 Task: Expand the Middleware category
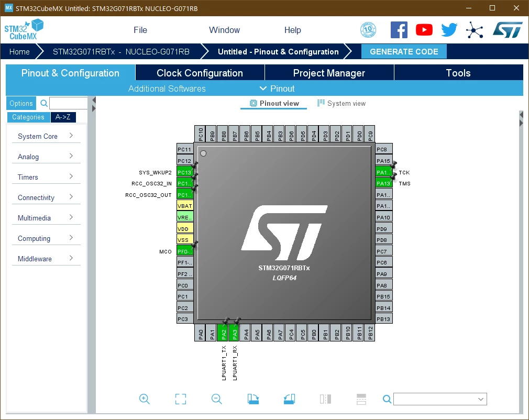click(46, 259)
